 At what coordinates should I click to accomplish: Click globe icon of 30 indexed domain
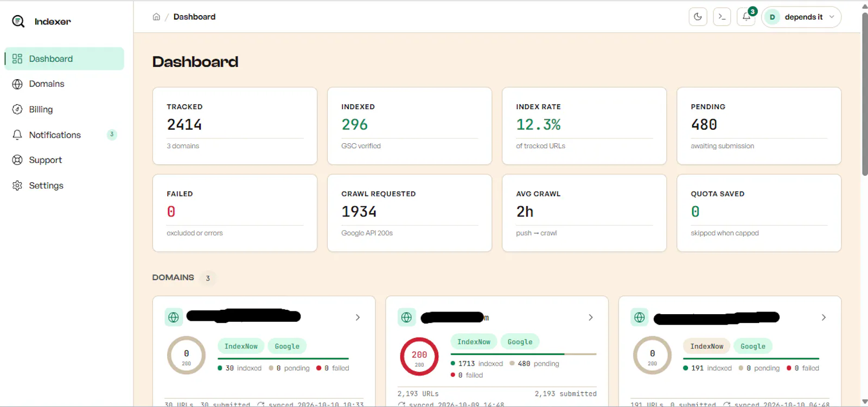pos(174,317)
